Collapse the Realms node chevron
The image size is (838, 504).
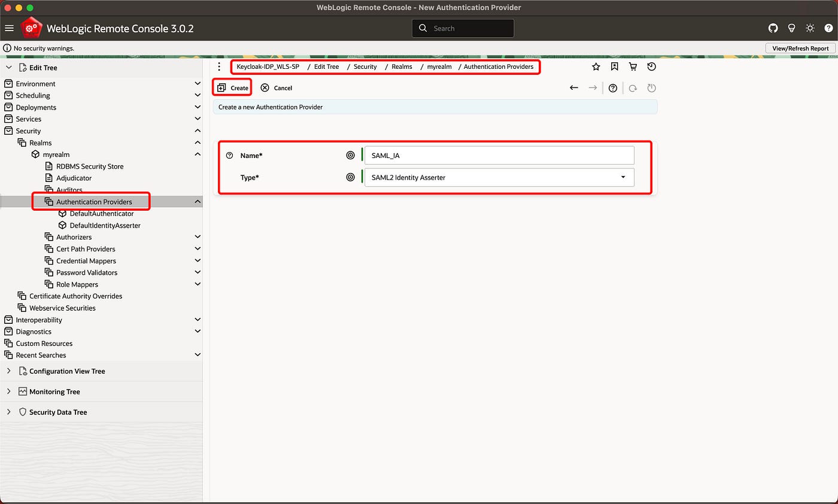pyautogui.click(x=198, y=142)
